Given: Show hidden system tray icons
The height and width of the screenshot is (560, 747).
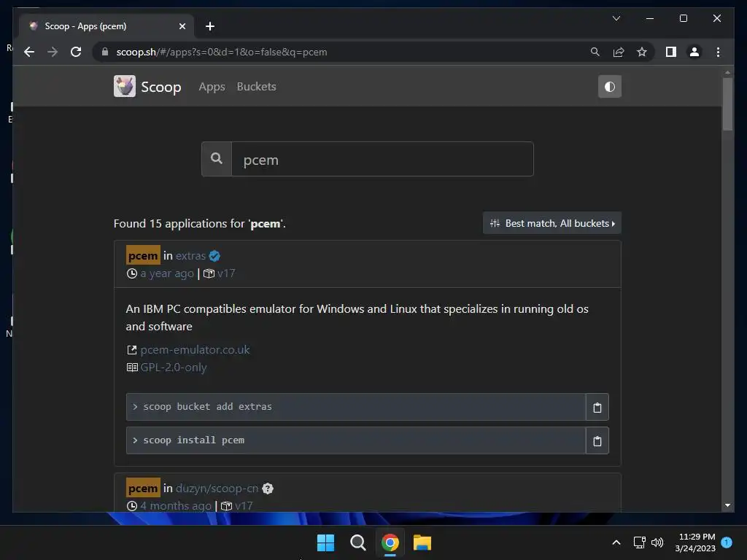Looking at the screenshot, I should [x=616, y=542].
